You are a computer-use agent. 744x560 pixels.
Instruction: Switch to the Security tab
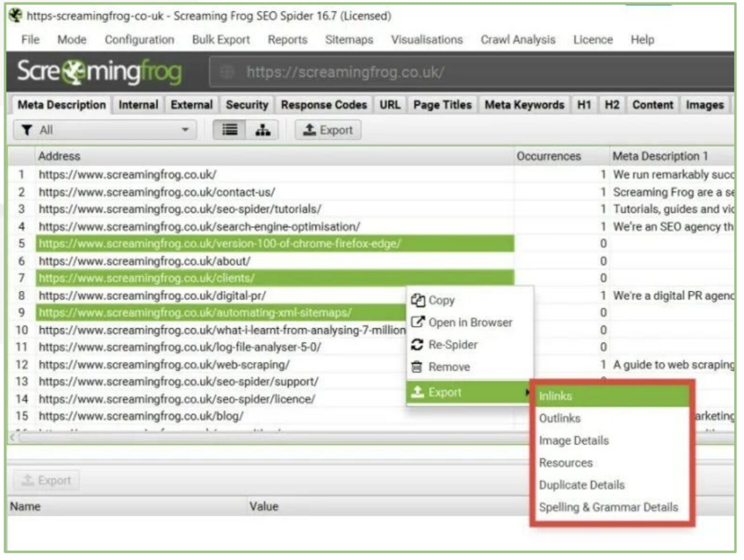tap(246, 105)
